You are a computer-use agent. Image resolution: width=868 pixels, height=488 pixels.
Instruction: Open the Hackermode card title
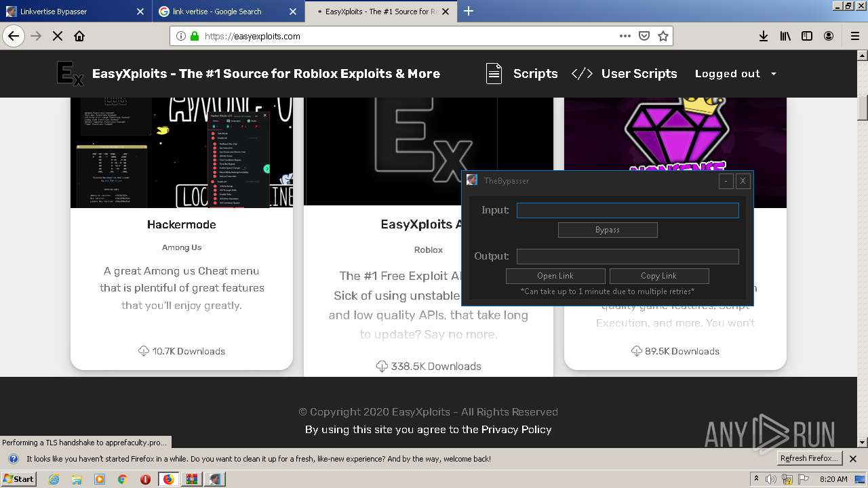coord(182,224)
